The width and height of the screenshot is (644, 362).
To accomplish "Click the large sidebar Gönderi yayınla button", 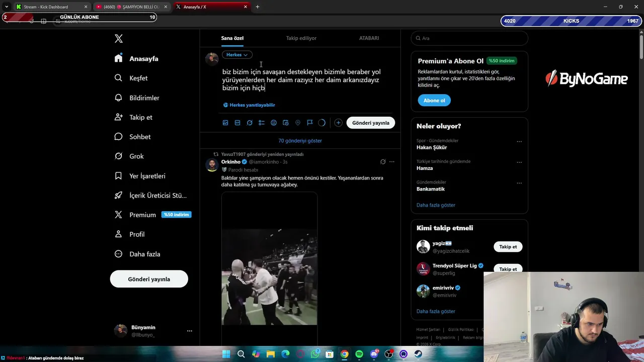I will click(x=149, y=279).
